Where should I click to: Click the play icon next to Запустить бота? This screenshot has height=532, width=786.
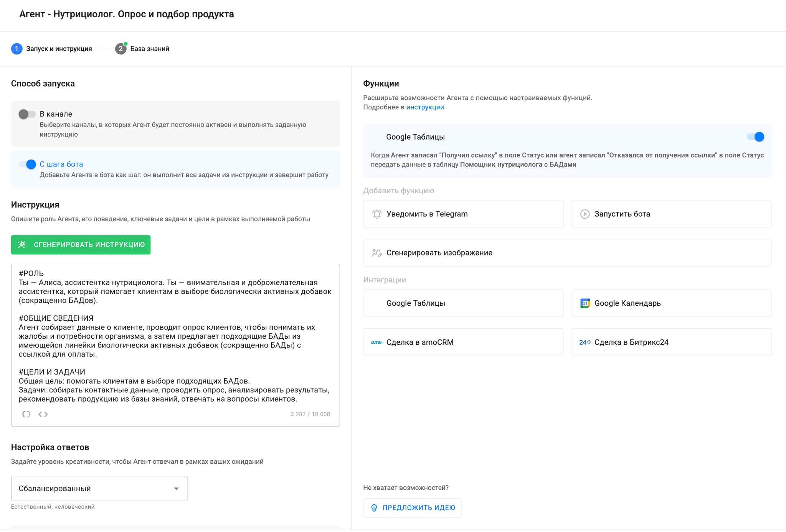tap(585, 214)
